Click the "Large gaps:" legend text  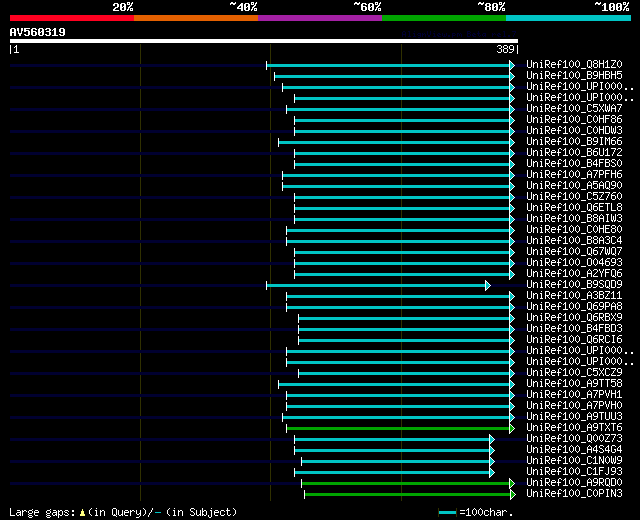click(42, 512)
